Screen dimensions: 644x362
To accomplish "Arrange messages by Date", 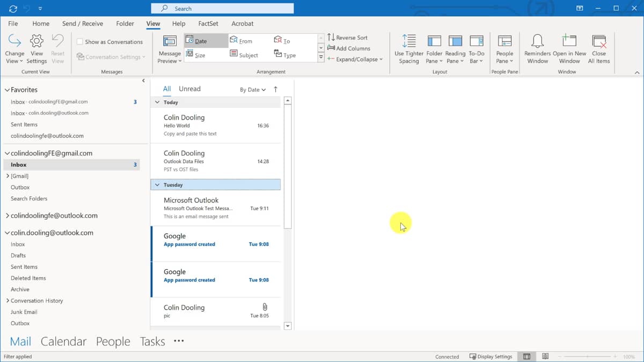I will (206, 41).
